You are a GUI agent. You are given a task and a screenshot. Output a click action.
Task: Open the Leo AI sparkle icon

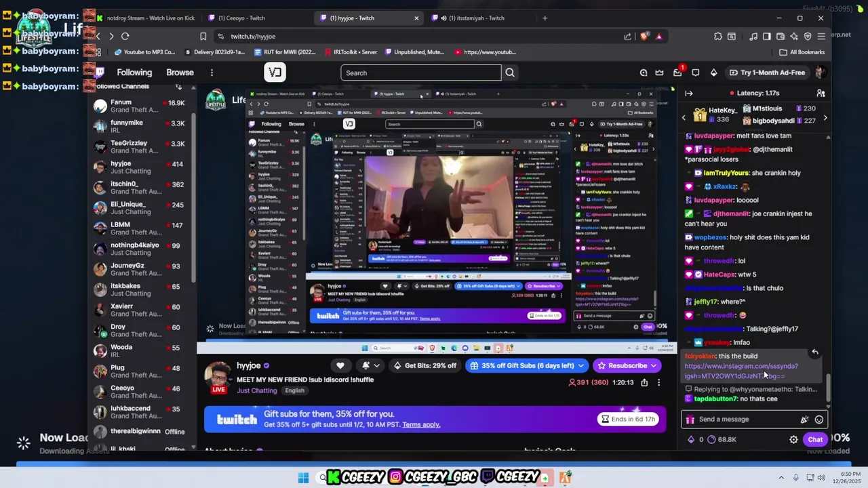click(x=794, y=36)
